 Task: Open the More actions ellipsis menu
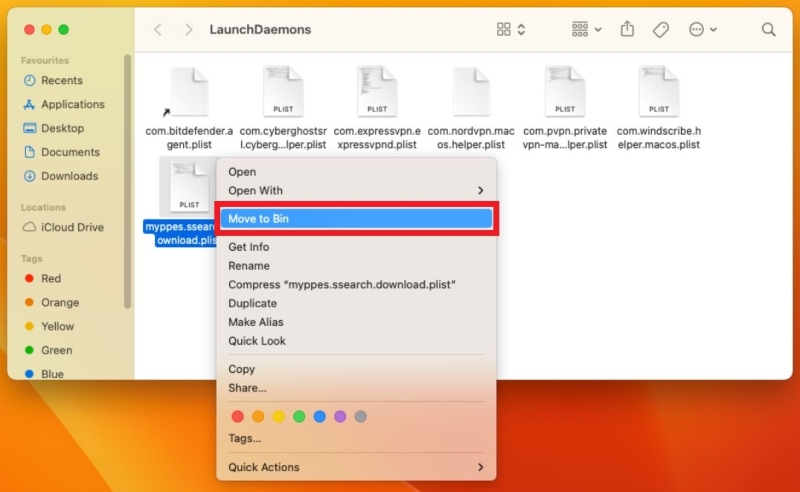[x=703, y=30]
